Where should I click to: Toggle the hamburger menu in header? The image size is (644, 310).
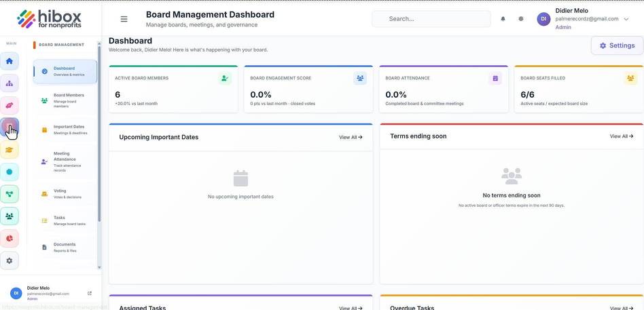[x=124, y=19]
